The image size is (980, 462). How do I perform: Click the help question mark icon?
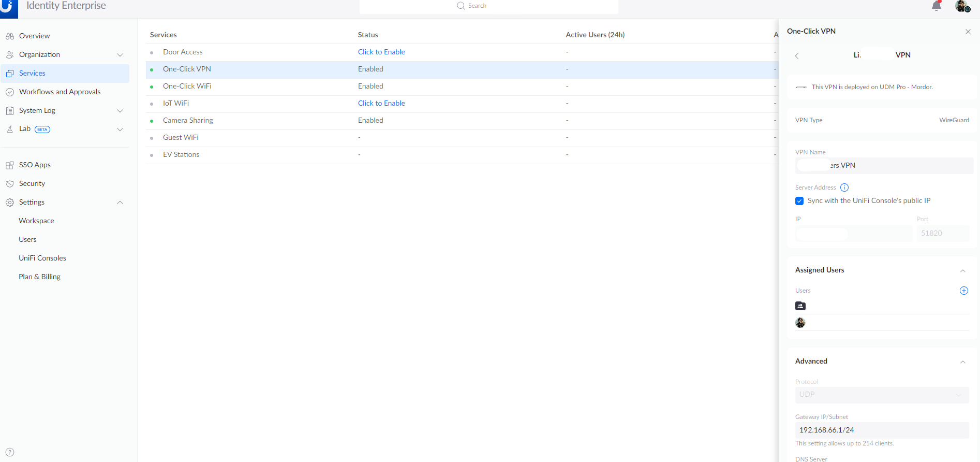pos(10,452)
